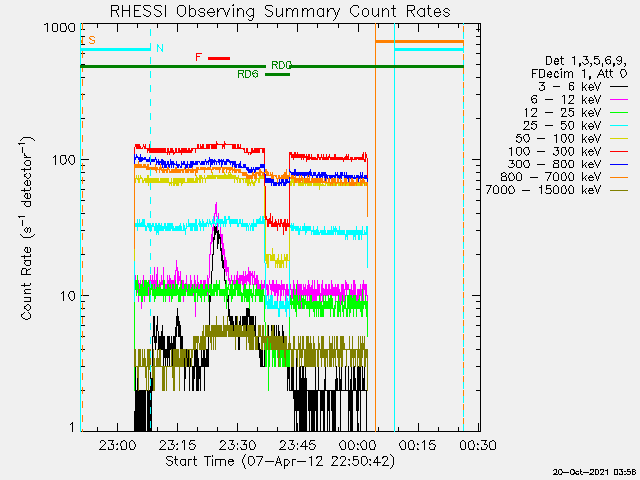
Task: Click the yellow line swatch for 50 - 100 keV
Action: point(619,138)
